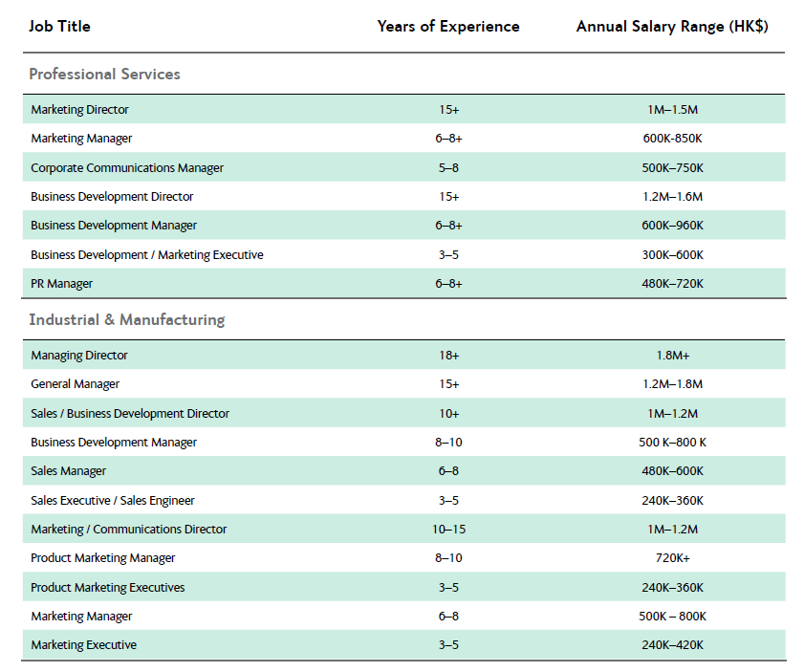
Task: Select the 240K–420K salary cell
Action: (672, 645)
